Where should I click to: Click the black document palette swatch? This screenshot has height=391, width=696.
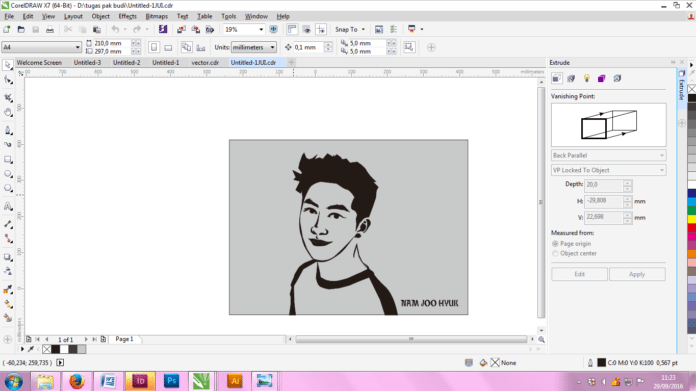55,349
